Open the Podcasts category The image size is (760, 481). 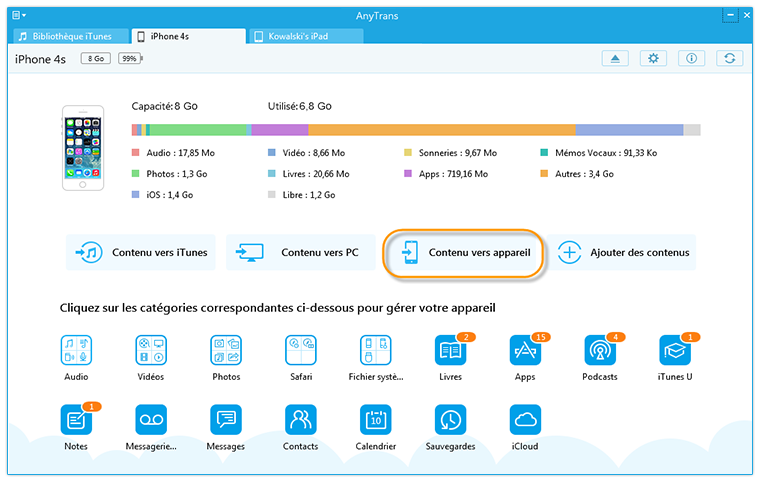click(x=600, y=350)
